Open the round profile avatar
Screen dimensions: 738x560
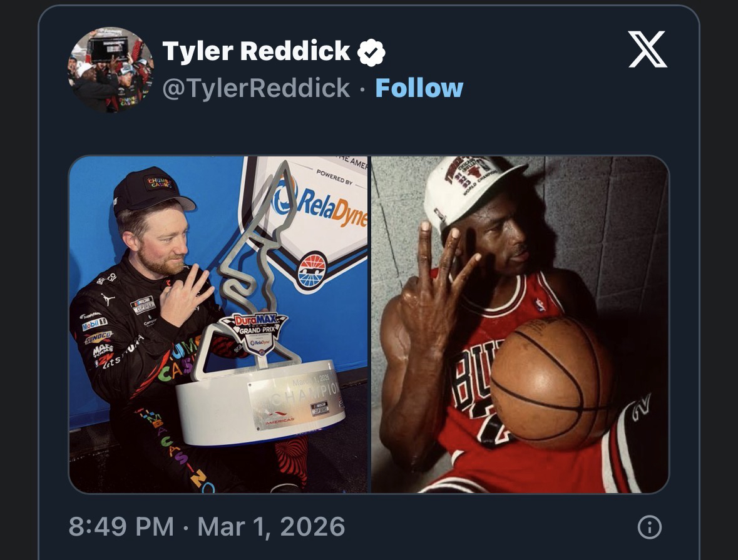[x=110, y=69]
